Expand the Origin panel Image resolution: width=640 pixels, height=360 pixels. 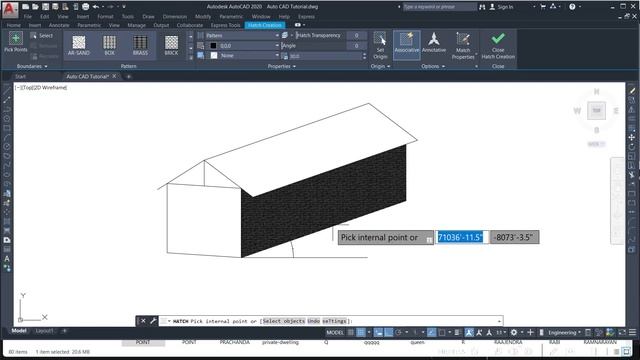[x=380, y=66]
